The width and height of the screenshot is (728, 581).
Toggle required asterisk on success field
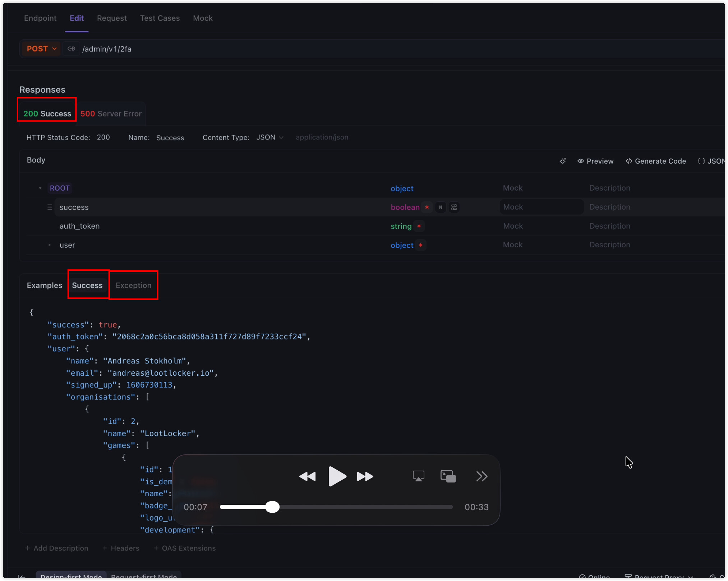tap(427, 207)
